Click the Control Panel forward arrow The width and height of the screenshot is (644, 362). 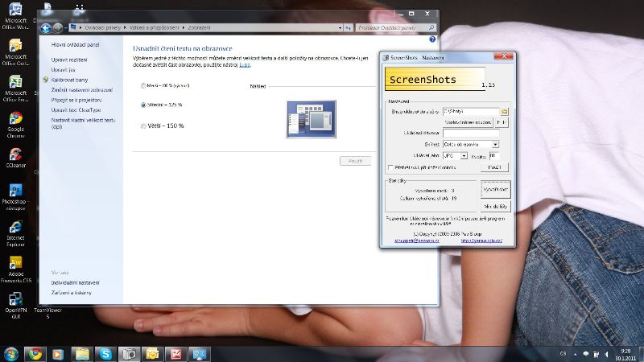(58, 28)
